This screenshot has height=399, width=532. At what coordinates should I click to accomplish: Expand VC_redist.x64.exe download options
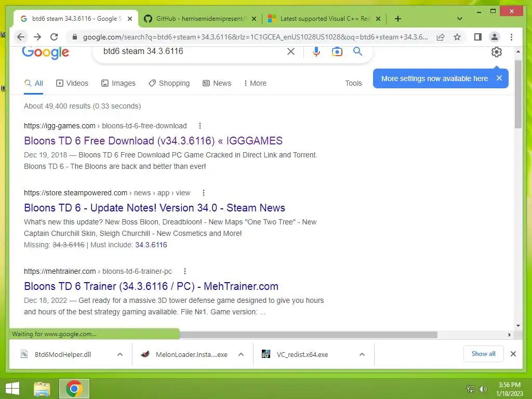coord(362,354)
